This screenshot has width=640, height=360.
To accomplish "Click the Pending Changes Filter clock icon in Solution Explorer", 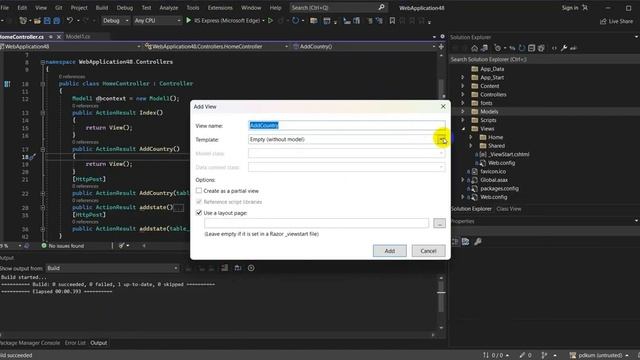I will (x=498, y=48).
